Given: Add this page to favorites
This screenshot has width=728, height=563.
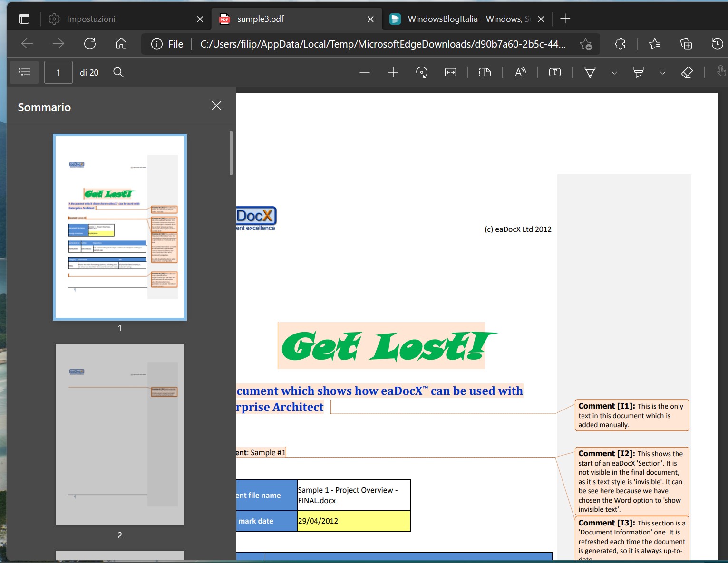Looking at the screenshot, I should 586,44.
